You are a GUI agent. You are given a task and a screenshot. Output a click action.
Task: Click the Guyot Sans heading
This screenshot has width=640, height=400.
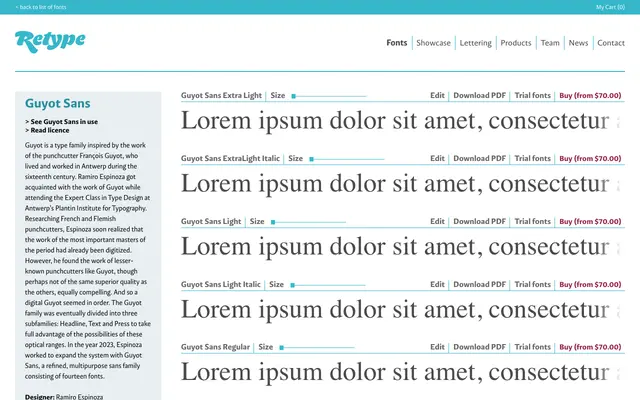[58, 103]
